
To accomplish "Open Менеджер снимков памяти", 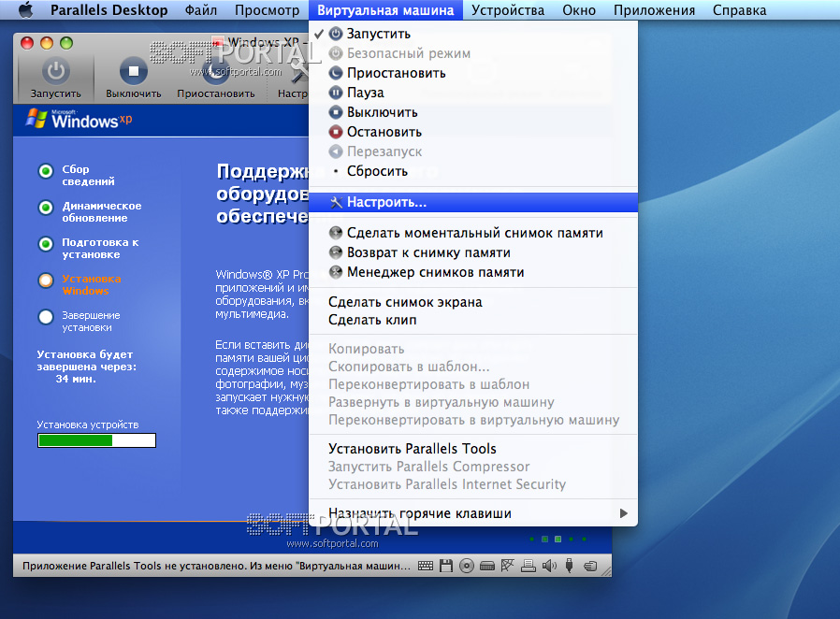I will click(x=473, y=272).
